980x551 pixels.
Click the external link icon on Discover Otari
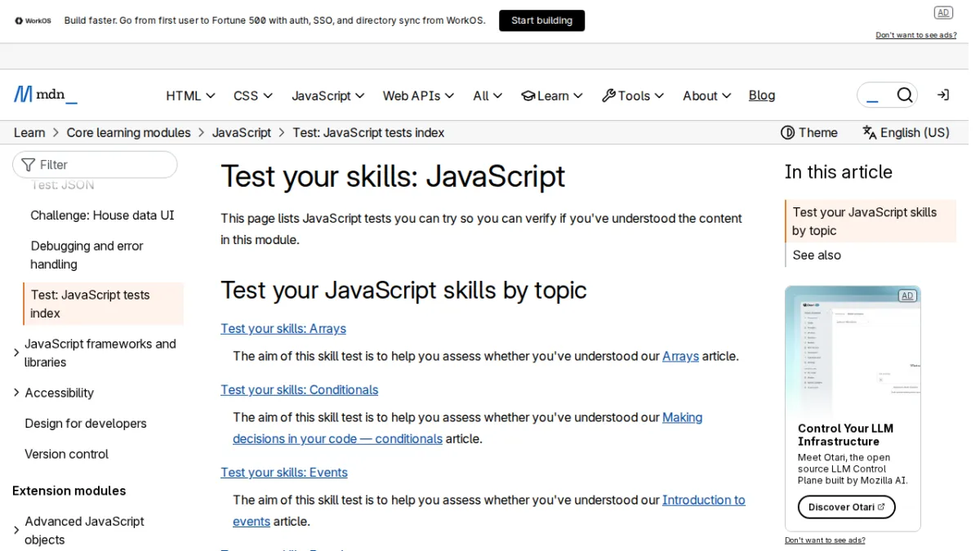click(881, 507)
